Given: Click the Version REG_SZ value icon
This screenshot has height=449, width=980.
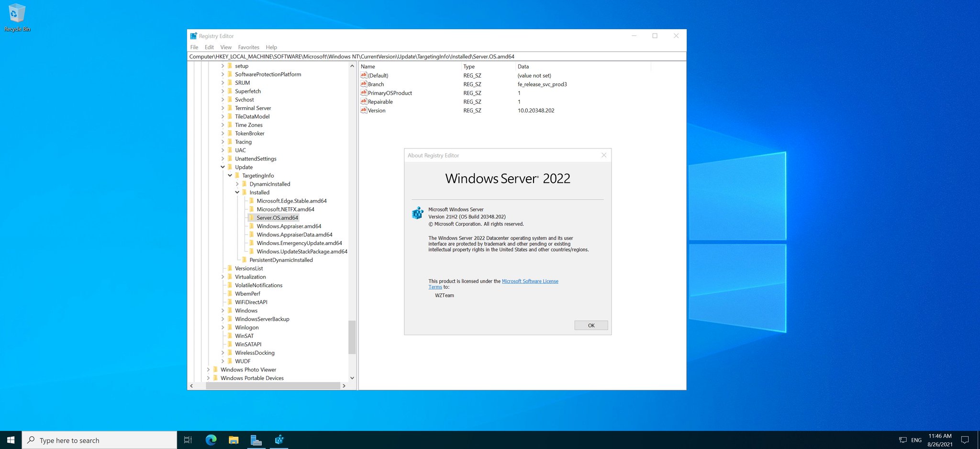Looking at the screenshot, I should (364, 111).
